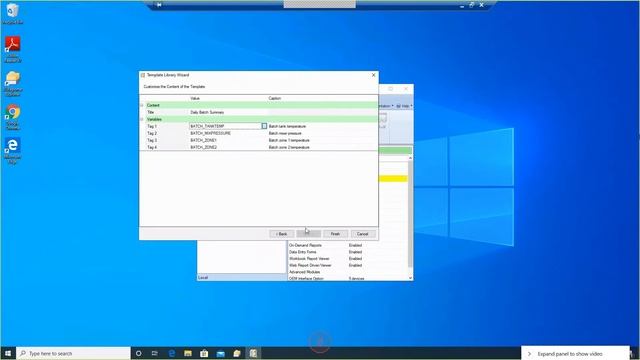This screenshot has width=640, height=360.
Task: Open File Explorer from the taskbar
Action: coord(188,353)
